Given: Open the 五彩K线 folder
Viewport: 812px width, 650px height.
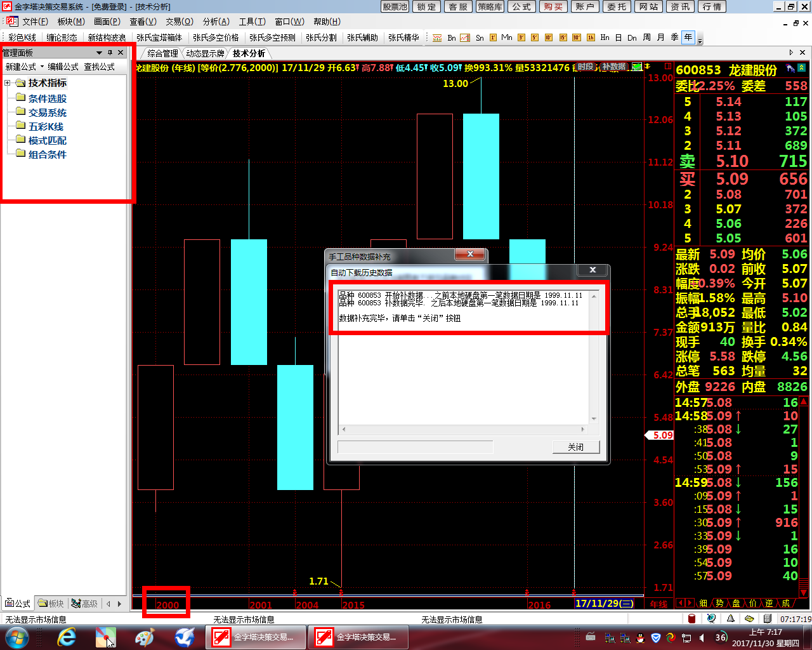Looking at the screenshot, I should [40, 126].
